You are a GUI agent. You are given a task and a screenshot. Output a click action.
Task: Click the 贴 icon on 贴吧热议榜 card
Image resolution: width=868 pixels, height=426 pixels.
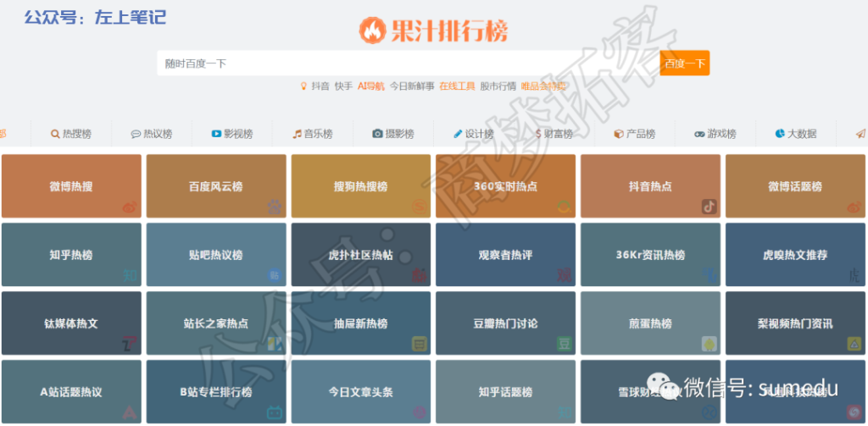pyautogui.click(x=275, y=275)
